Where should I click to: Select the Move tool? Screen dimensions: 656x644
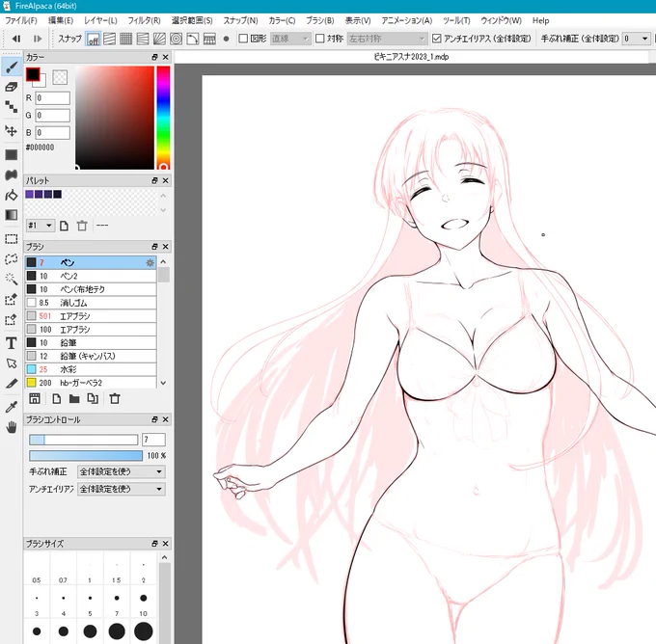click(x=12, y=131)
